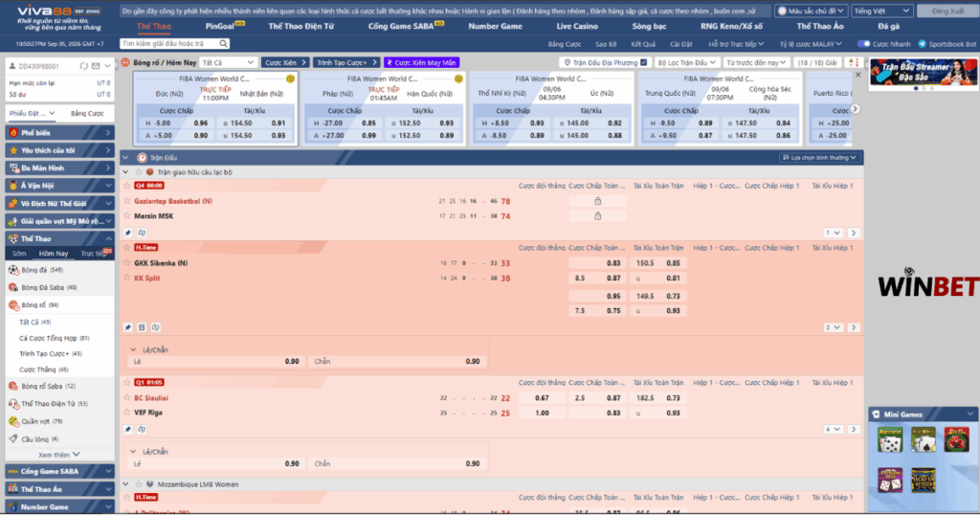The width and height of the screenshot is (980, 515).
Task: Star the Mozambique LMB Women league
Action: (139, 484)
